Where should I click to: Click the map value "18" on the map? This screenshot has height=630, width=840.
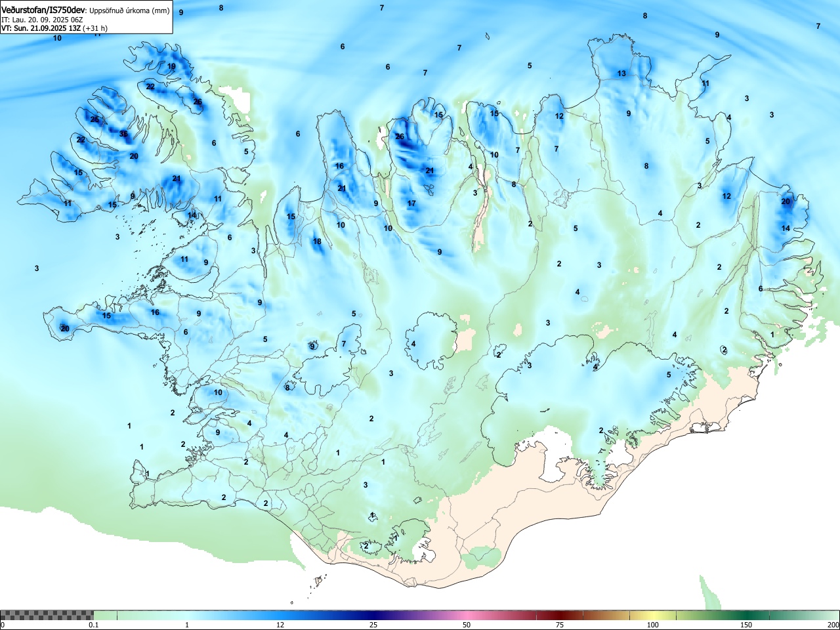[x=317, y=241]
